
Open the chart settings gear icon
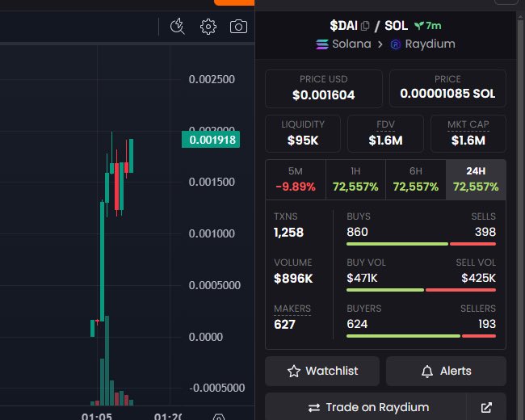208,27
